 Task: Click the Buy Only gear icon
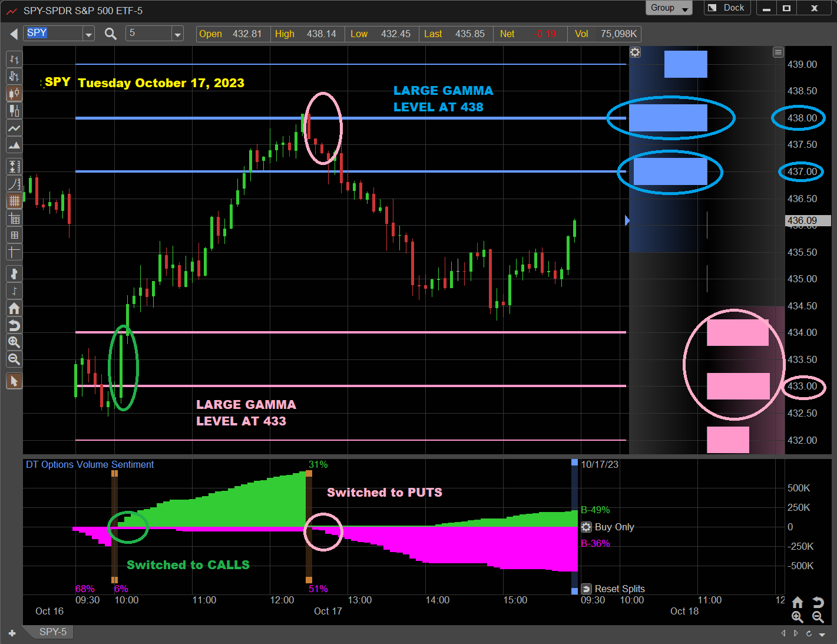coord(586,527)
